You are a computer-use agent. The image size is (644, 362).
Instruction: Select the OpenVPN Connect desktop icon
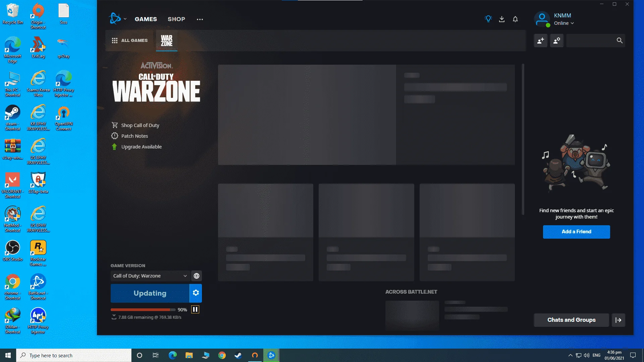tap(64, 118)
